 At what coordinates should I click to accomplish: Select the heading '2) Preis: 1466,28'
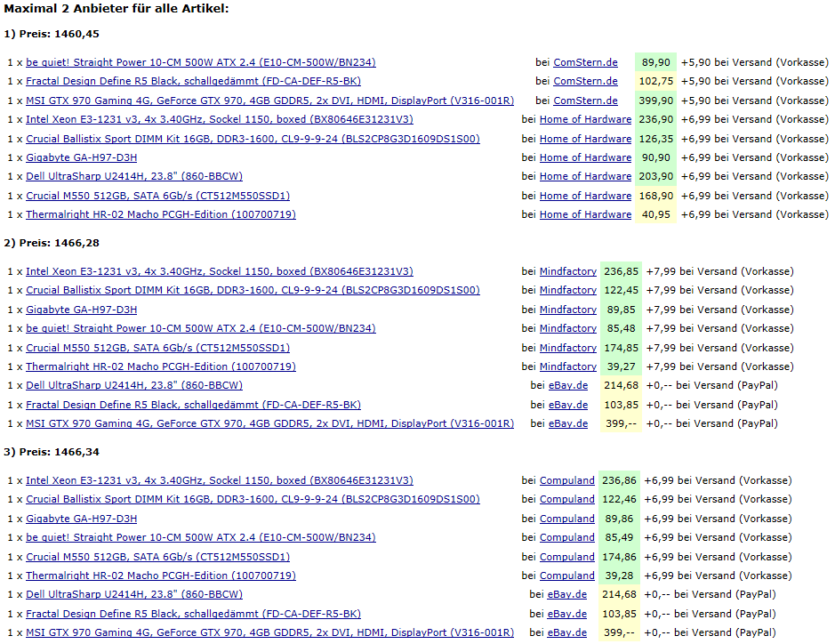pos(52,243)
